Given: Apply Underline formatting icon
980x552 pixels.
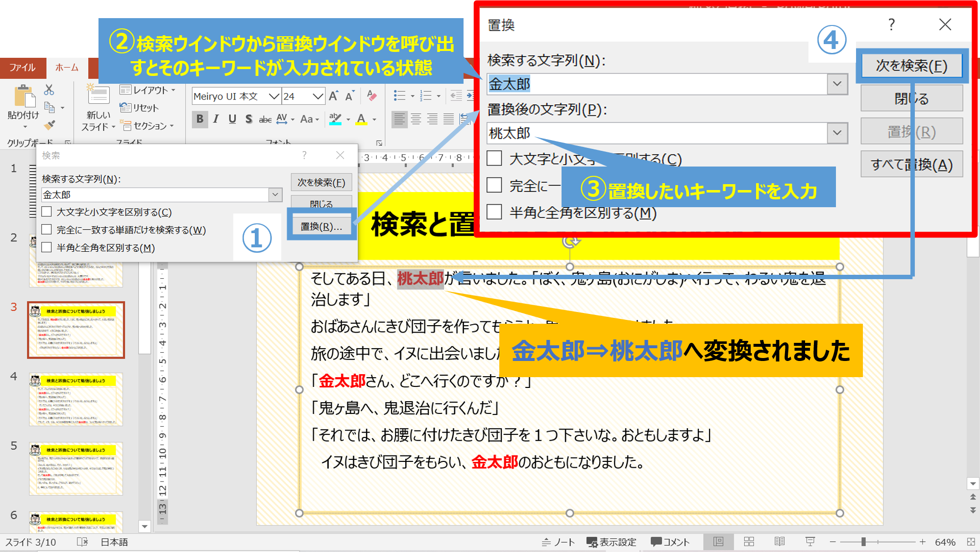Looking at the screenshot, I should 232,119.
